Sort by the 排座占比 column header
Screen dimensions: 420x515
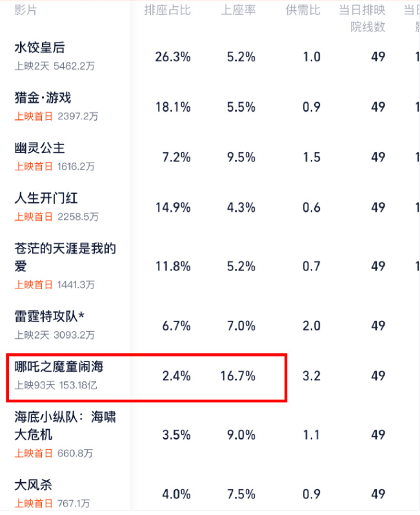coord(167,11)
